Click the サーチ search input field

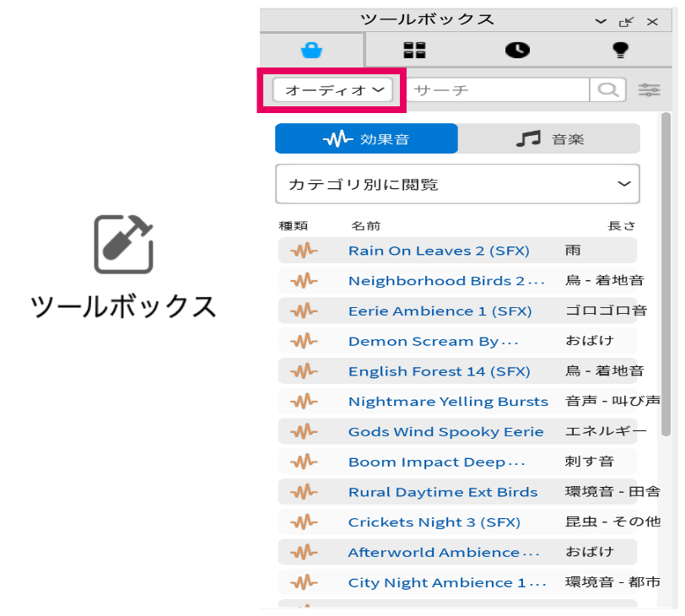(x=498, y=89)
